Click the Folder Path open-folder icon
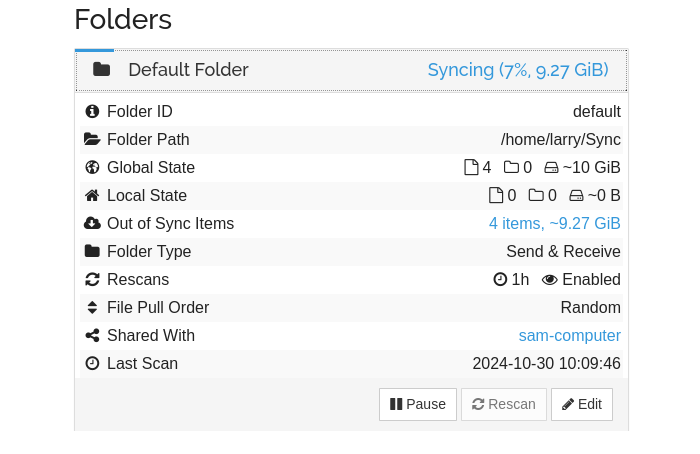 92,139
